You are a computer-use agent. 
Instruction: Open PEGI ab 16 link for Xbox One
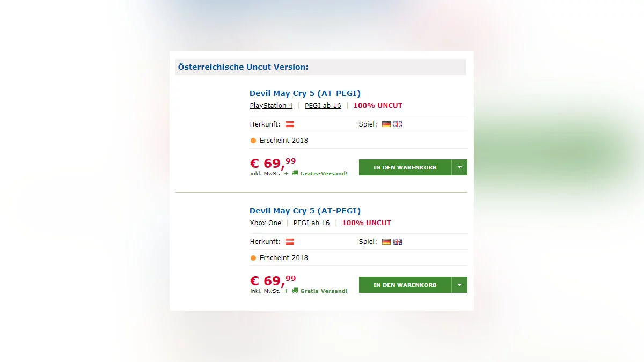[311, 223]
